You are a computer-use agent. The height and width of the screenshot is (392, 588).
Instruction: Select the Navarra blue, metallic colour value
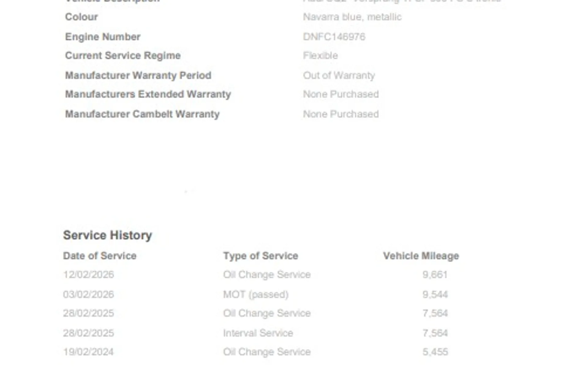tap(352, 17)
